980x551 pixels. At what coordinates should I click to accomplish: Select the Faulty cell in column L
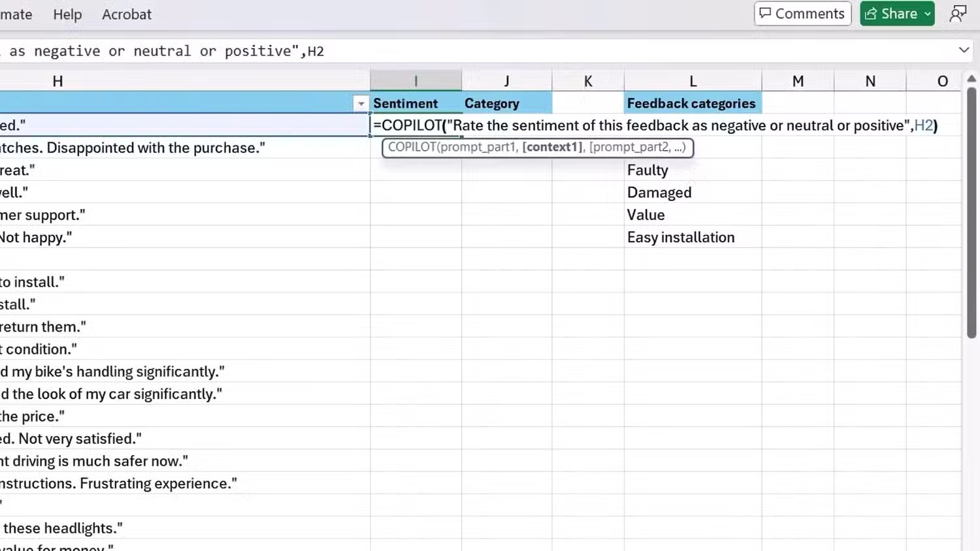[x=693, y=170]
